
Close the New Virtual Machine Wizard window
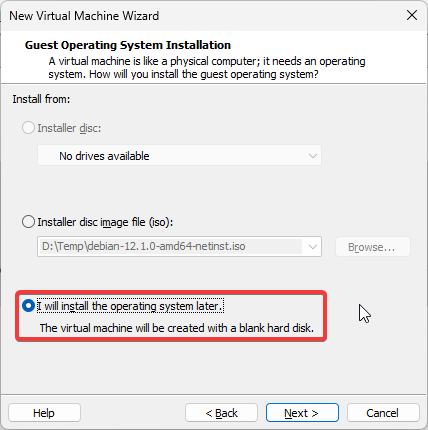click(x=412, y=15)
